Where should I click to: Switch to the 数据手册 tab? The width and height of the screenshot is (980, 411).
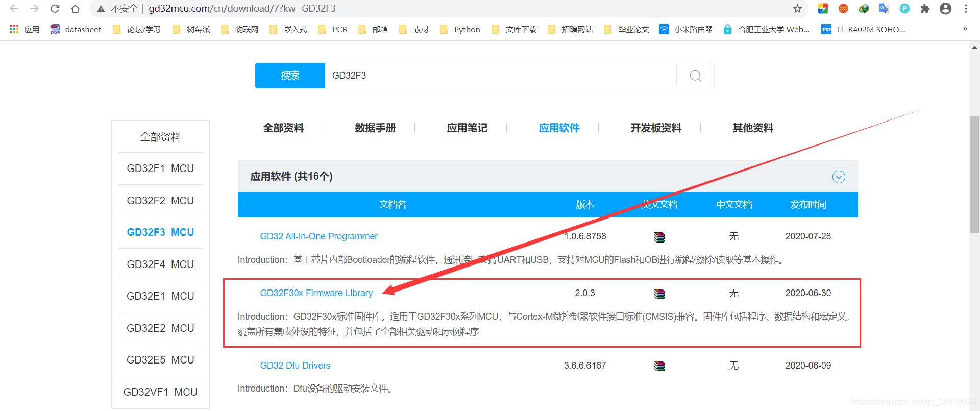click(x=375, y=128)
